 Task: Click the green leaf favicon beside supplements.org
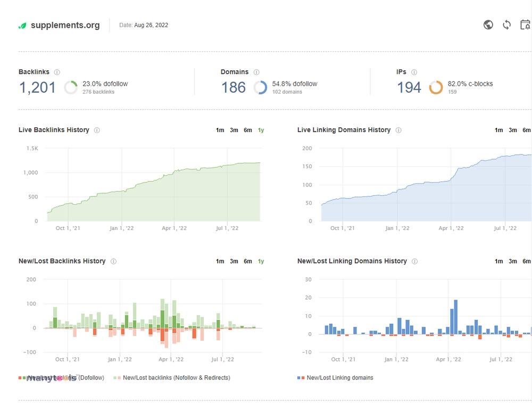point(22,26)
